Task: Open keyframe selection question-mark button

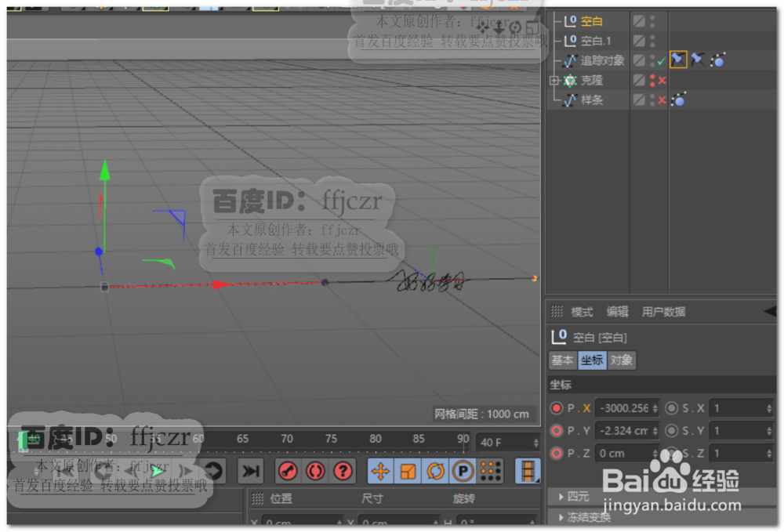Action: (343, 471)
